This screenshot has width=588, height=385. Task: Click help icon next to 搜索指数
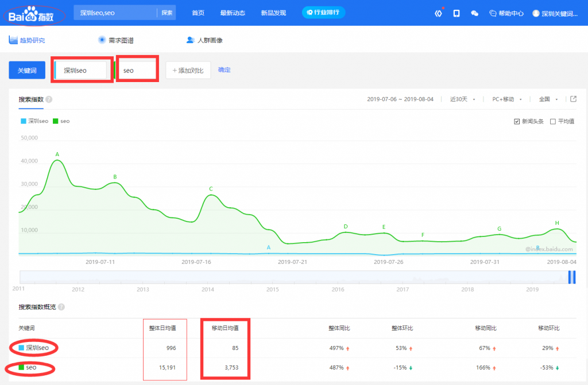pyautogui.click(x=49, y=99)
